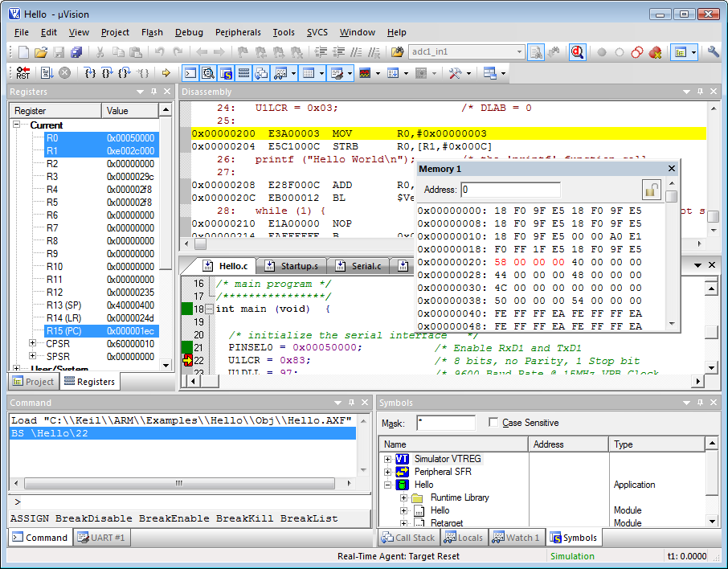Image resolution: width=728 pixels, height=569 pixels.
Task: Click the Show Next Statement arrow icon
Action: click(166, 73)
